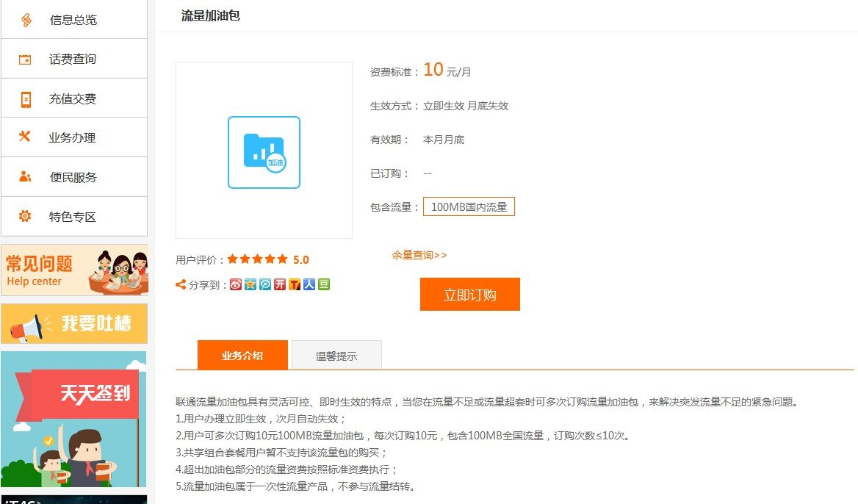Open the 余量查询 link
This screenshot has height=504, width=858.
click(419, 255)
